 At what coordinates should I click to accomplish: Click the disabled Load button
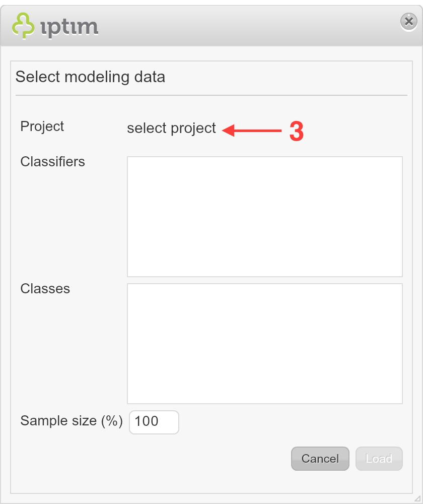point(379,458)
